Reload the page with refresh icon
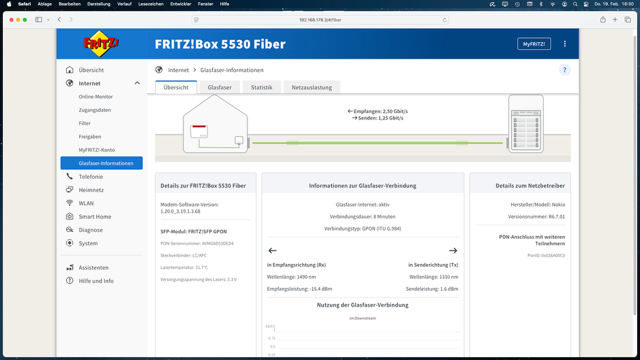The image size is (640, 360). click(x=444, y=20)
